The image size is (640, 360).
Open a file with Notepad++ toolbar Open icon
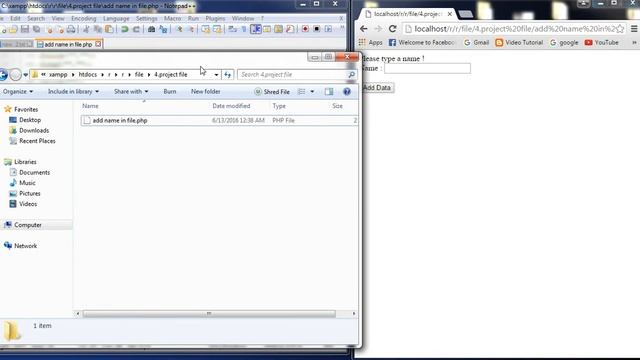click(13, 29)
